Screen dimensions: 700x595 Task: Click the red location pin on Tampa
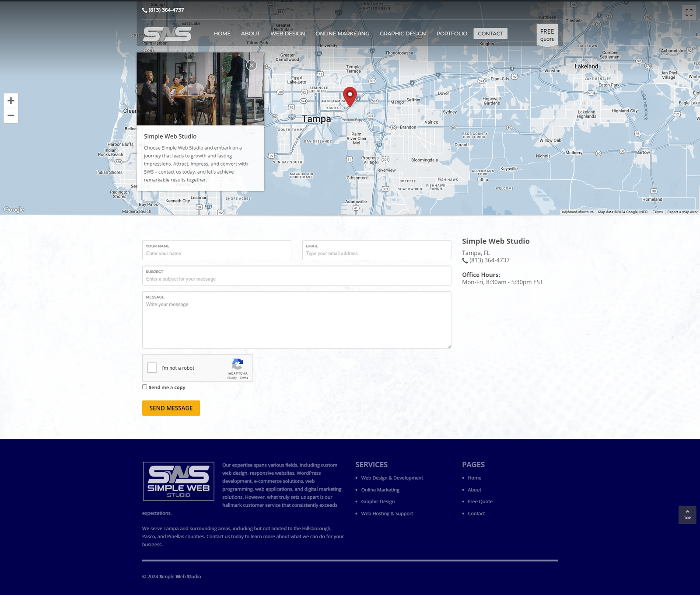click(350, 97)
